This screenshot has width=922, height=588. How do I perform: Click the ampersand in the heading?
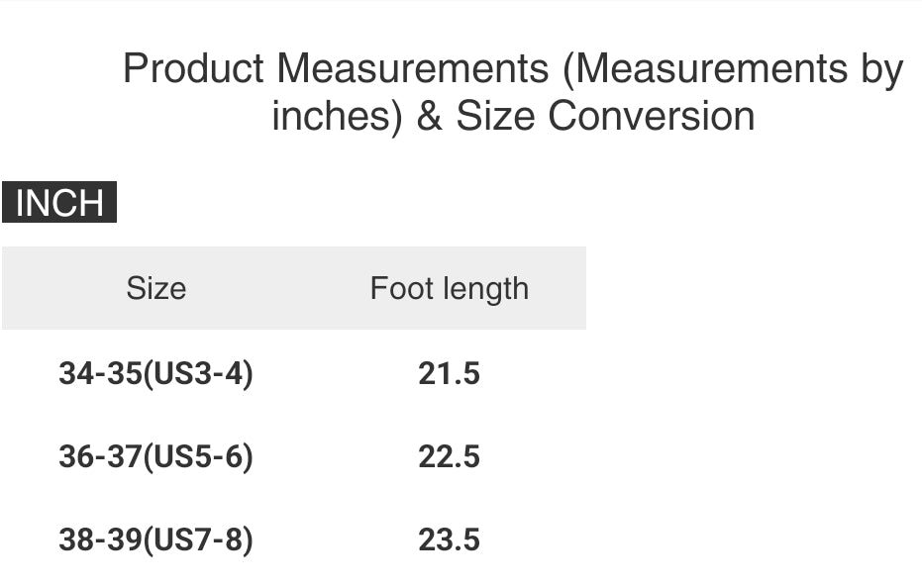coord(429,117)
